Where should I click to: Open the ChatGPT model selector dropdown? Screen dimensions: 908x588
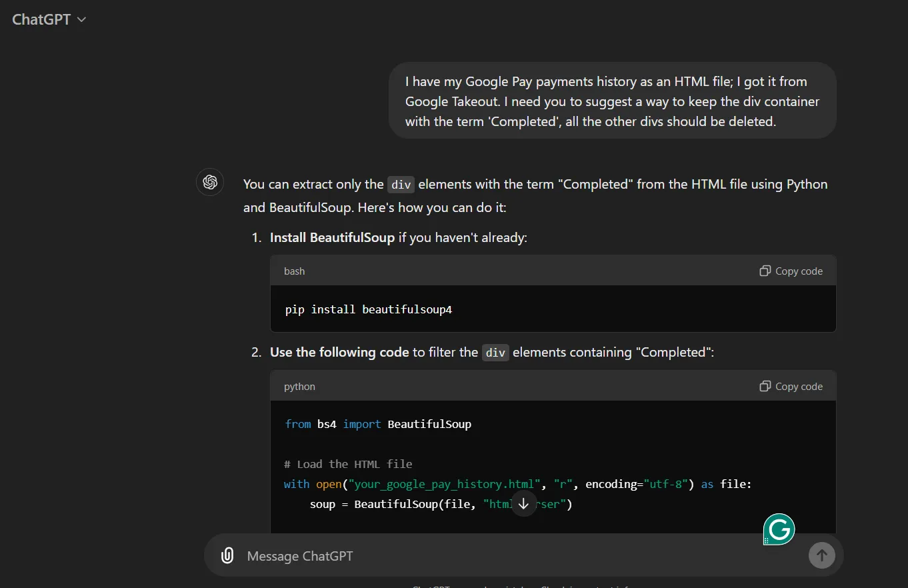pos(49,19)
